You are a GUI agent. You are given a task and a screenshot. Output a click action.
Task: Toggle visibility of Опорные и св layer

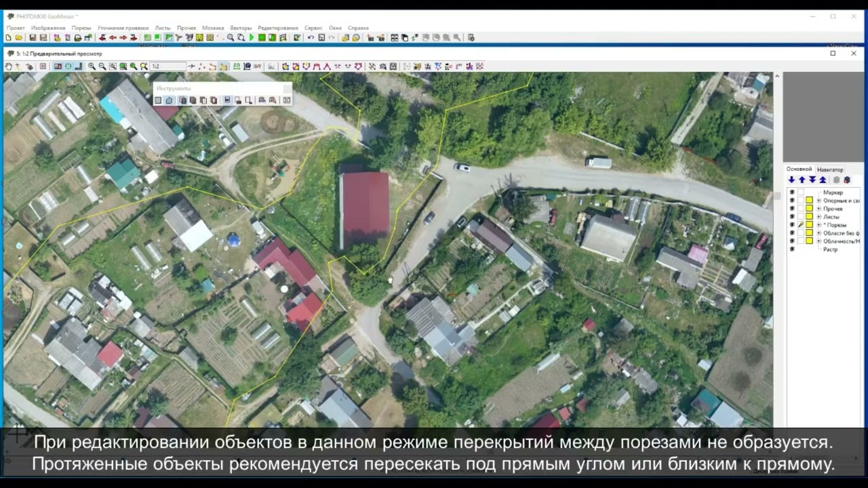coord(792,201)
